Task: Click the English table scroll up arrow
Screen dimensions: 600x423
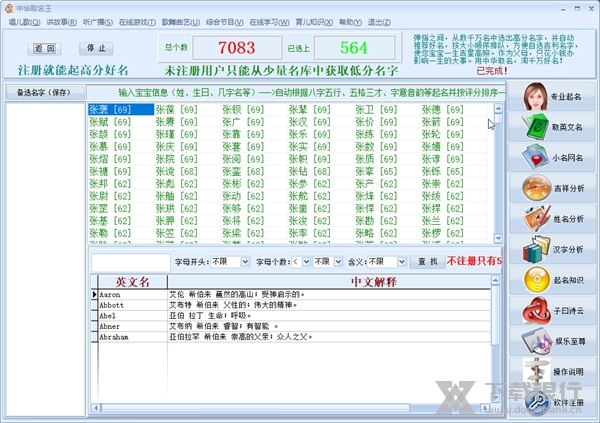Action: click(x=495, y=281)
